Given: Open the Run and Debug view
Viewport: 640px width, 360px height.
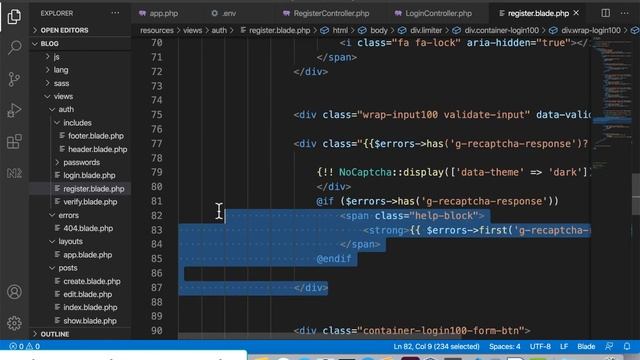Looking at the screenshot, I should coord(14,110).
